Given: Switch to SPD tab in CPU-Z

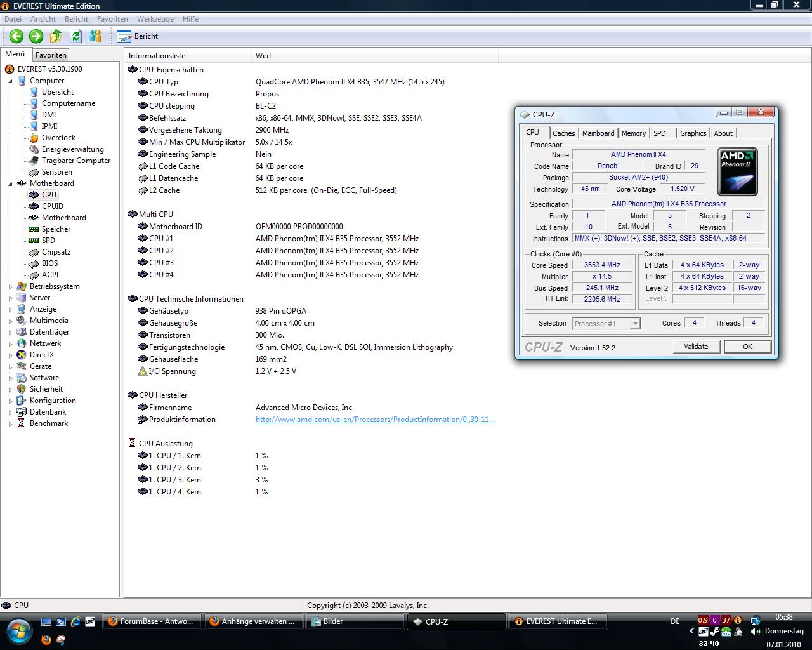Looking at the screenshot, I should (660, 133).
